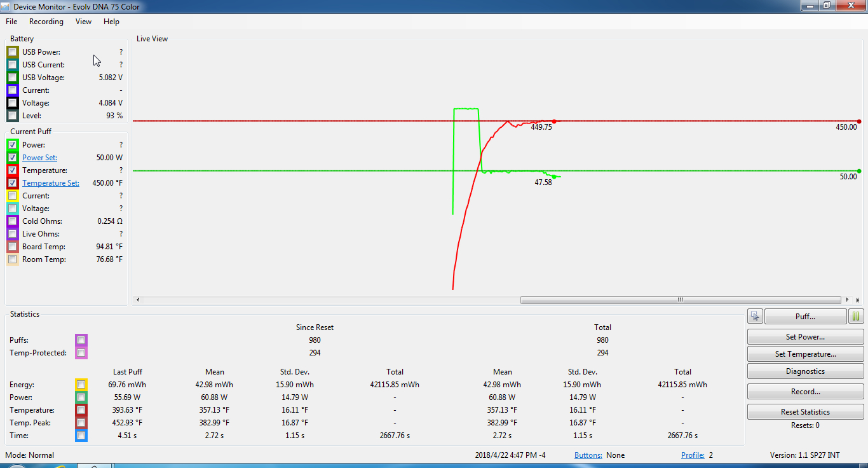Open the Recording menu
The height and width of the screenshot is (468, 868).
46,22
